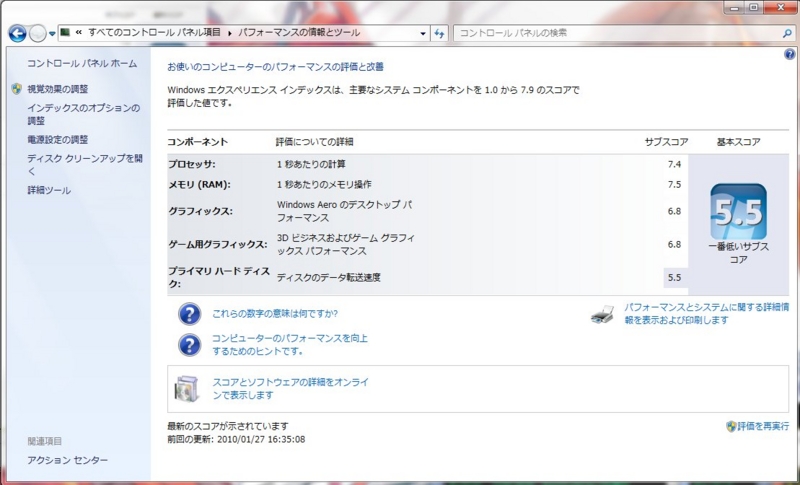Image resolution: width=800 pixels, height=485 pixels.
Task: Open the recent pages dropdown arrow
Action: click(x=52, y=34)
